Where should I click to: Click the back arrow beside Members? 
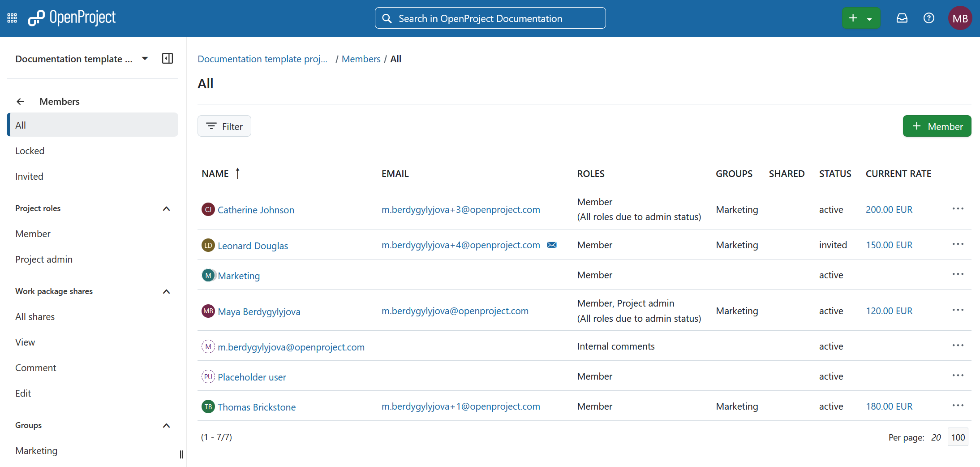point(20,101)
